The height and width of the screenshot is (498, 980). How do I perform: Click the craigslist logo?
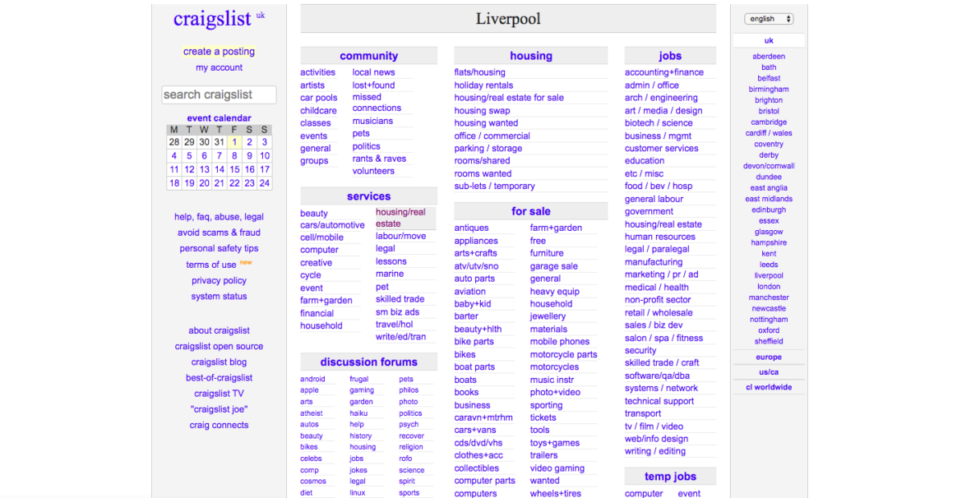pyautogui.click(x=212, y=19)
